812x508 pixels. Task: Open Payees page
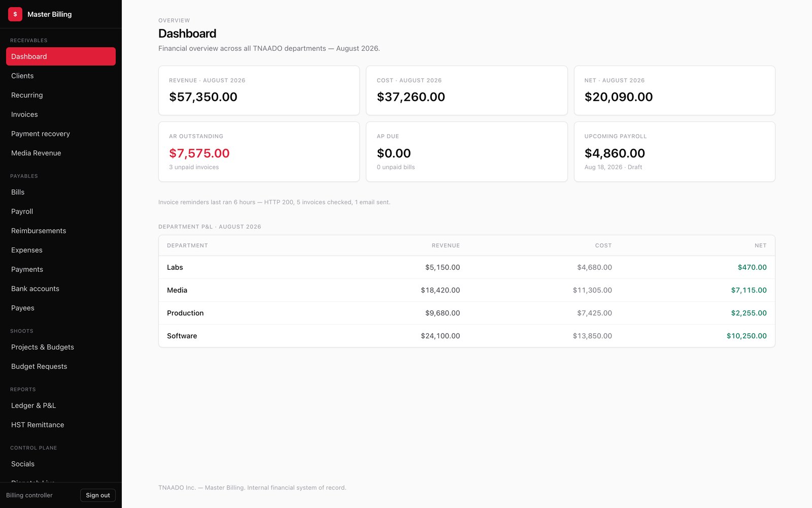61,308
